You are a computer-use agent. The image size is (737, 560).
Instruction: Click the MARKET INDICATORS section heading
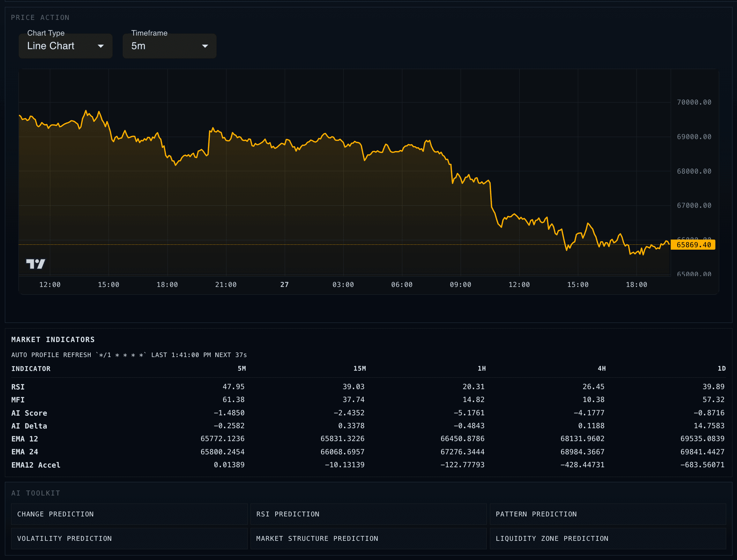pyautogui.click(x=53, y=339)
